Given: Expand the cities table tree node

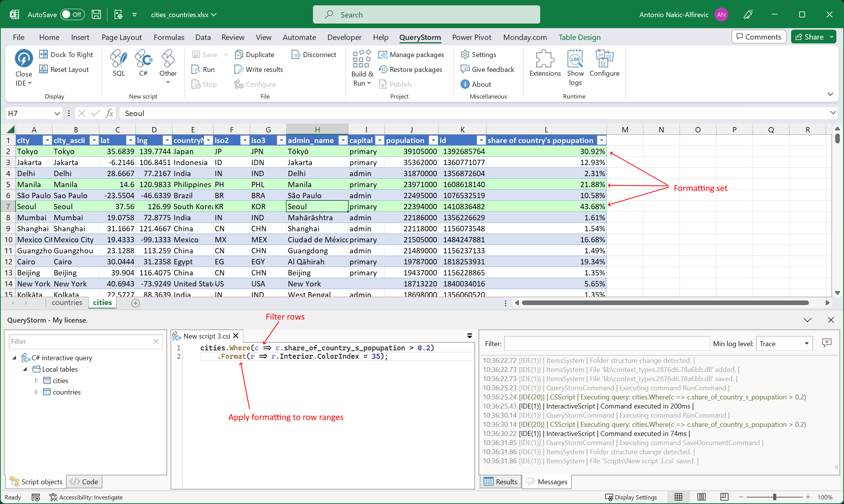Looking at the screenshot, I should coord(37,380).
